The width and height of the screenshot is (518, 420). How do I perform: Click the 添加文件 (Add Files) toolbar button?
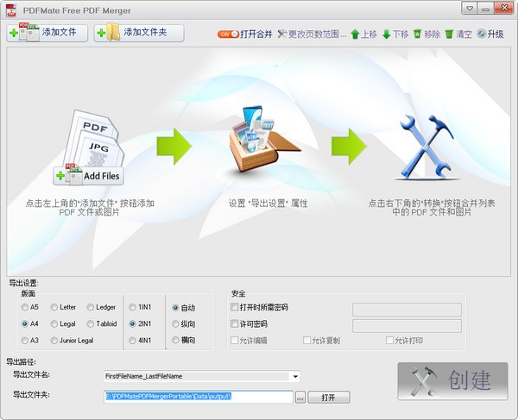[47, 33]
